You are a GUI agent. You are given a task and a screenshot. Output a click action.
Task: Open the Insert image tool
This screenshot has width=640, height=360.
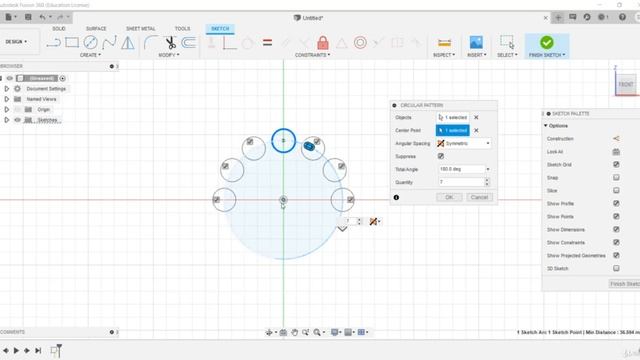click(476, 42)
